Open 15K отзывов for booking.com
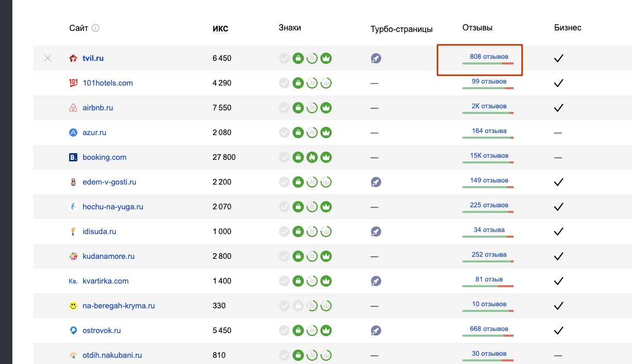632x364 pixels. [x=489, y=155]
